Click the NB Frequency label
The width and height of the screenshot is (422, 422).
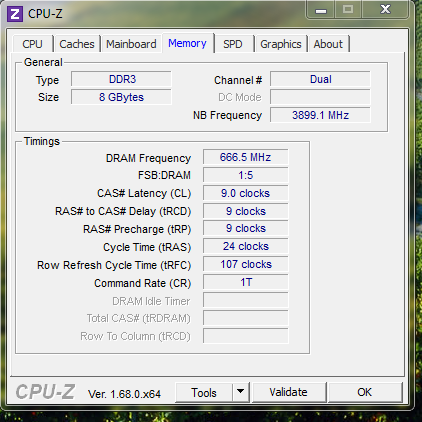(x=228, y=115)
